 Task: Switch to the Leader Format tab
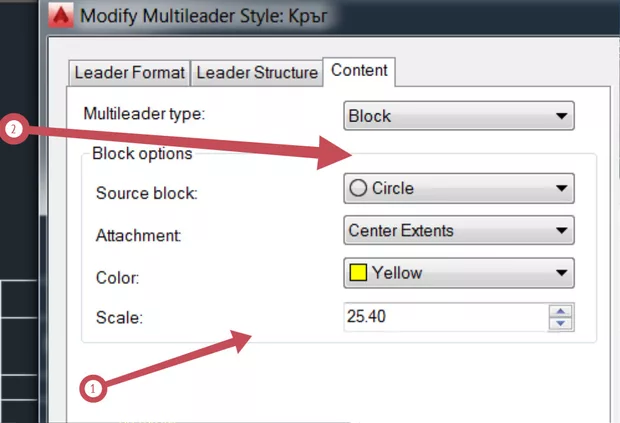(129, 73)
